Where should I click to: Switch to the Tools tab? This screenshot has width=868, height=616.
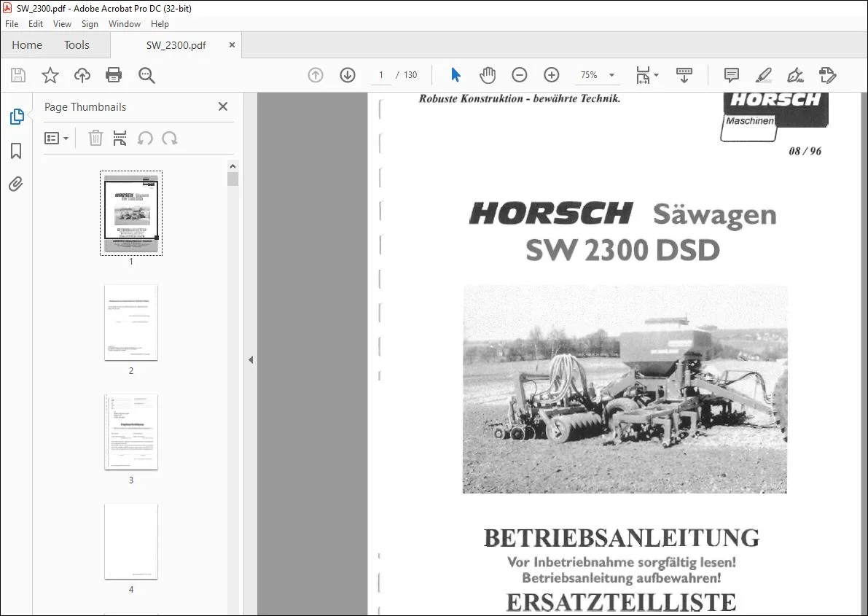[x=77, y=45]
